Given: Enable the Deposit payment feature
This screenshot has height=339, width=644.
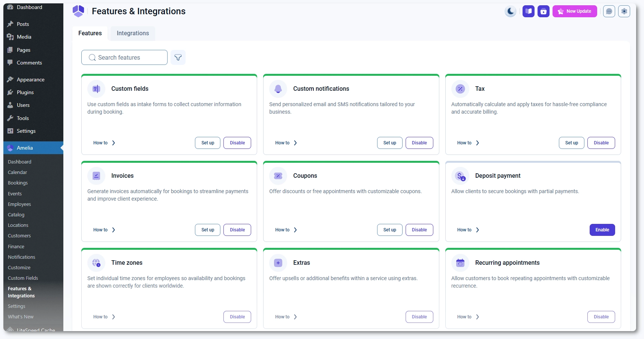Looking at the screenshot, I should click(x=602, y=230).
